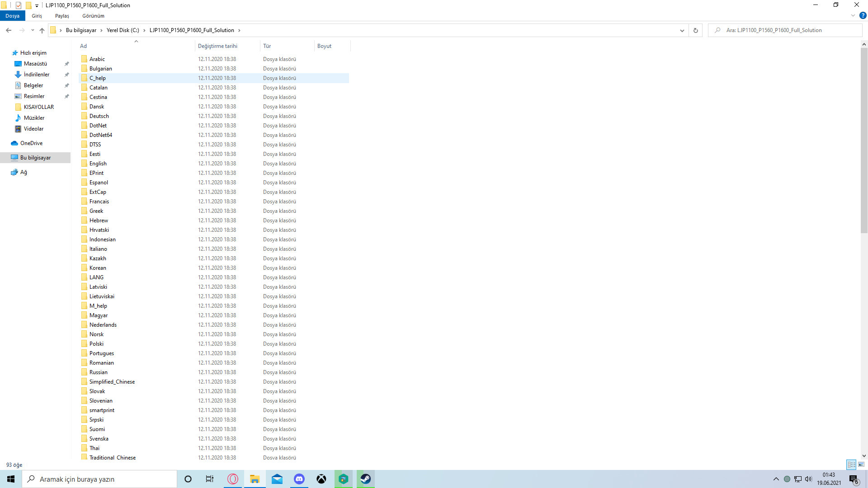Open the Help question mark icon
This screenshot has width=868, height=488.
point(863,15)
